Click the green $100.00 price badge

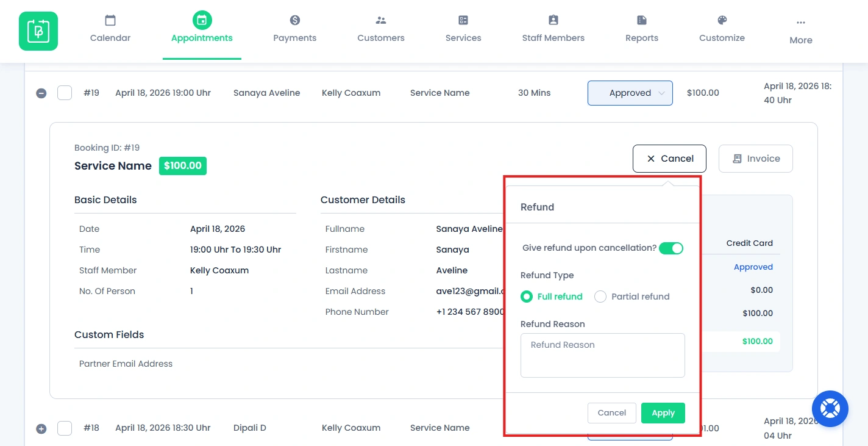pos(183,166)
